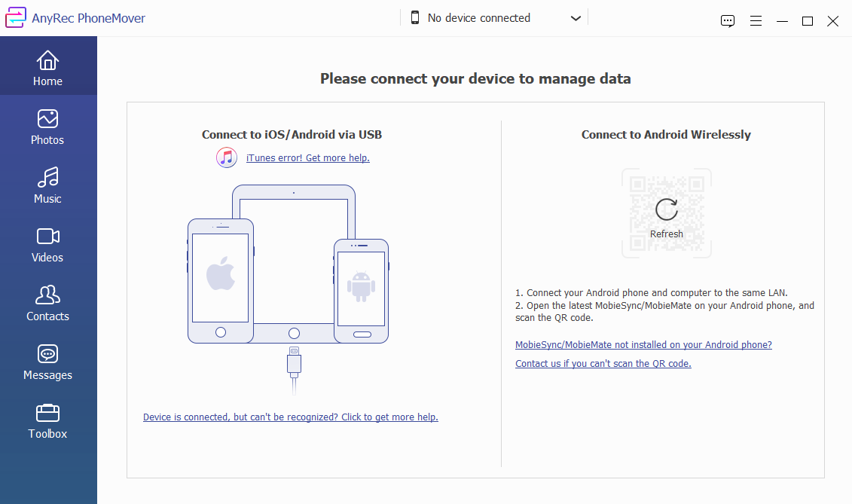The width and height of the screenshot is (852, 504).
Task: Click Contact us QR code link
Action: 603,364
